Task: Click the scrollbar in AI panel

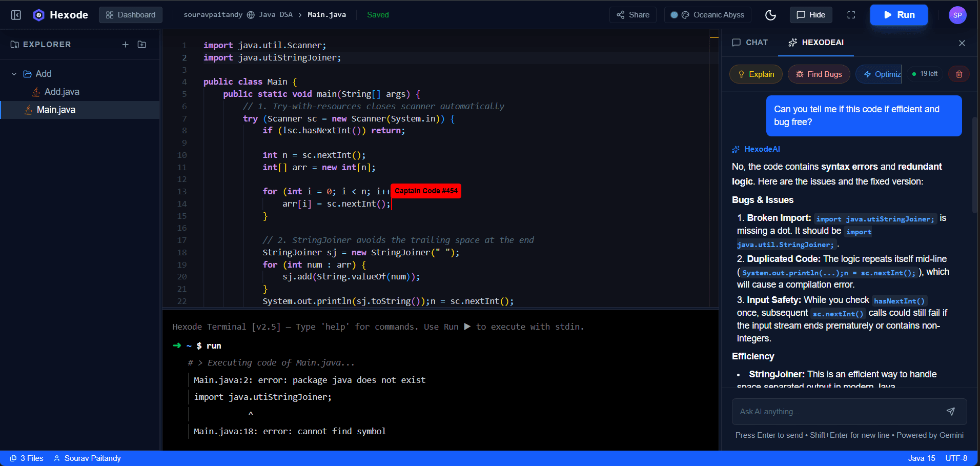Action: click(974, 164)
